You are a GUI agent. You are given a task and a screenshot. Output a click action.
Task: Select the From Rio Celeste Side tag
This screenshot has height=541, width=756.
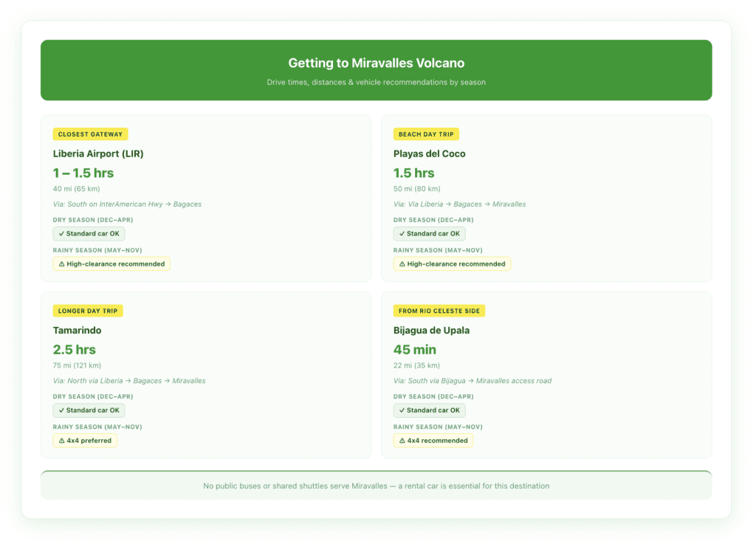(x=439, y=311)
